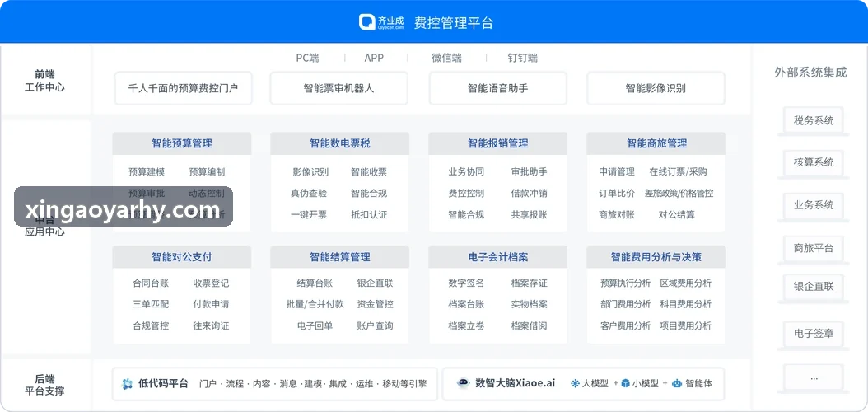Image resolution: width=868 pixels, height=412 pixels.
Task: Click 核算系统 under 外部系统集成
Action: 813,162
